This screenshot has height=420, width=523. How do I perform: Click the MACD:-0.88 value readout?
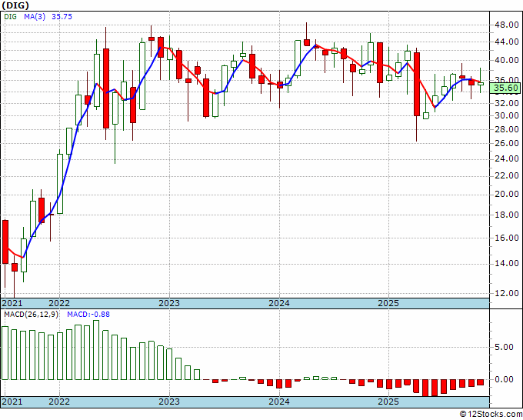pyautogui.click(x=88, y=315)
